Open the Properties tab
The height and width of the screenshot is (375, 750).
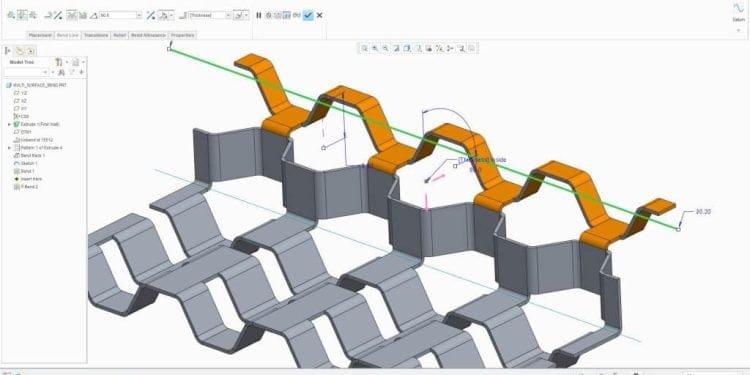pos(183,35)
